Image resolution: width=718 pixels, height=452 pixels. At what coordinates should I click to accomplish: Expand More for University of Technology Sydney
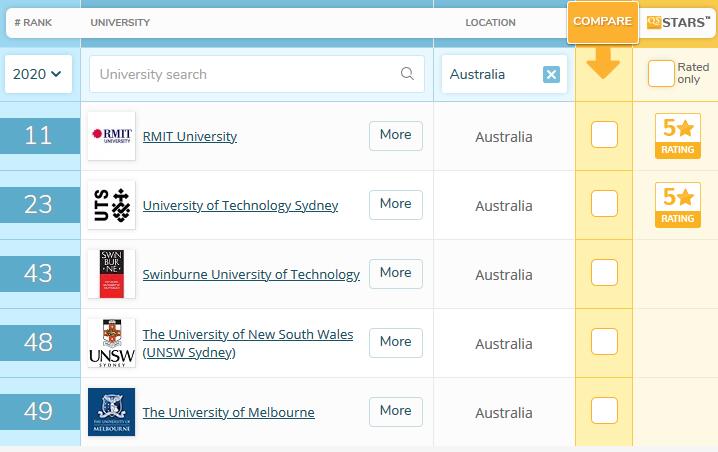tap(395, 204)
